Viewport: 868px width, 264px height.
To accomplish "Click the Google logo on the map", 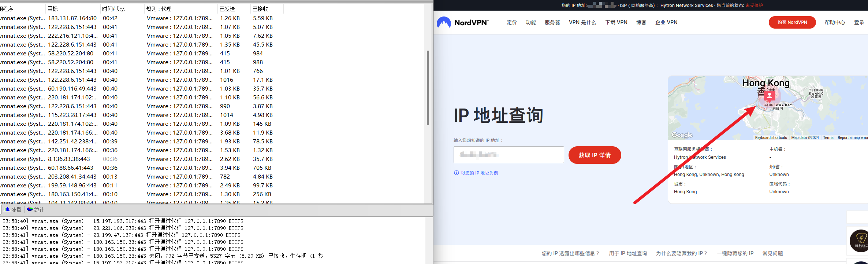I will pyautogui.click(x=682, y=135).
